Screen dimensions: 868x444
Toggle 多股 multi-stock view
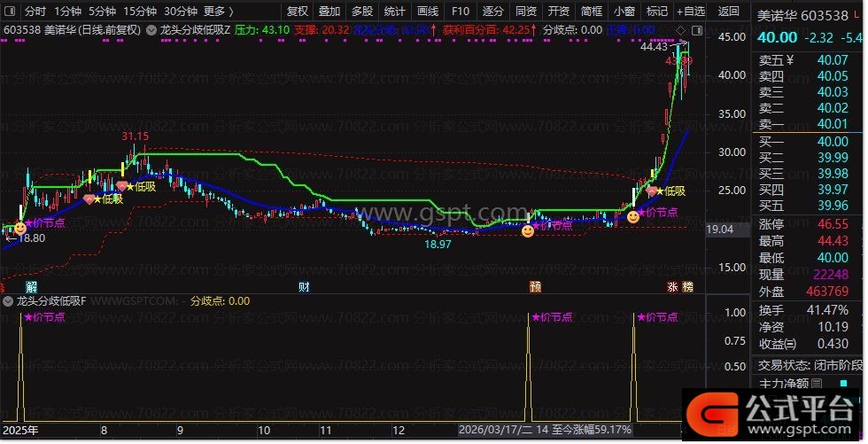(x=361, y=12)
